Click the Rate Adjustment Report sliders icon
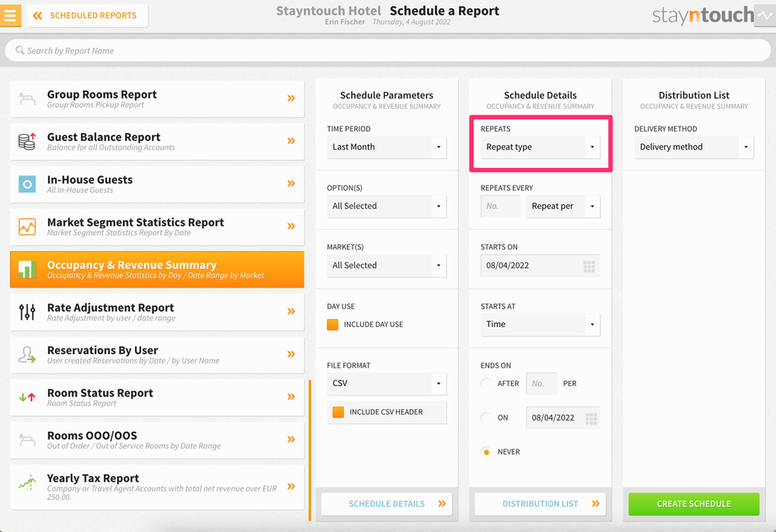Image resolution: width=776 pixels, height=532 pixels. 27,312
